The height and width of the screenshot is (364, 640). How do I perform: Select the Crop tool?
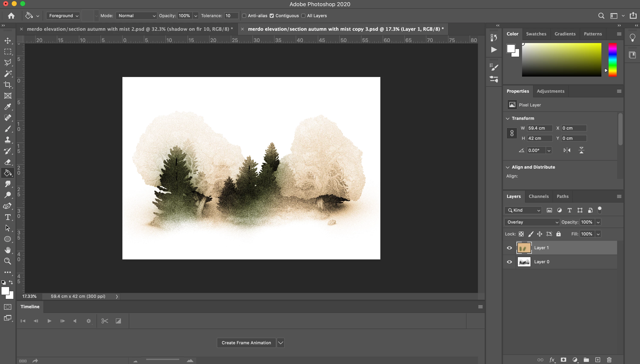coord(7,85)
